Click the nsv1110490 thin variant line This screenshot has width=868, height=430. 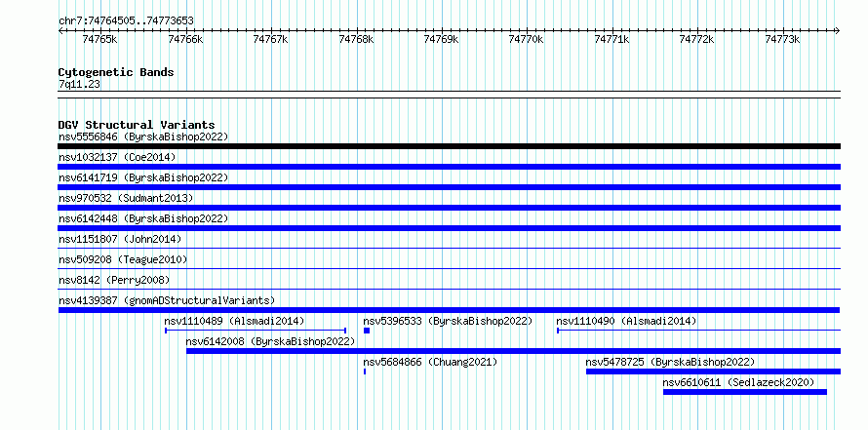point(698,331)
